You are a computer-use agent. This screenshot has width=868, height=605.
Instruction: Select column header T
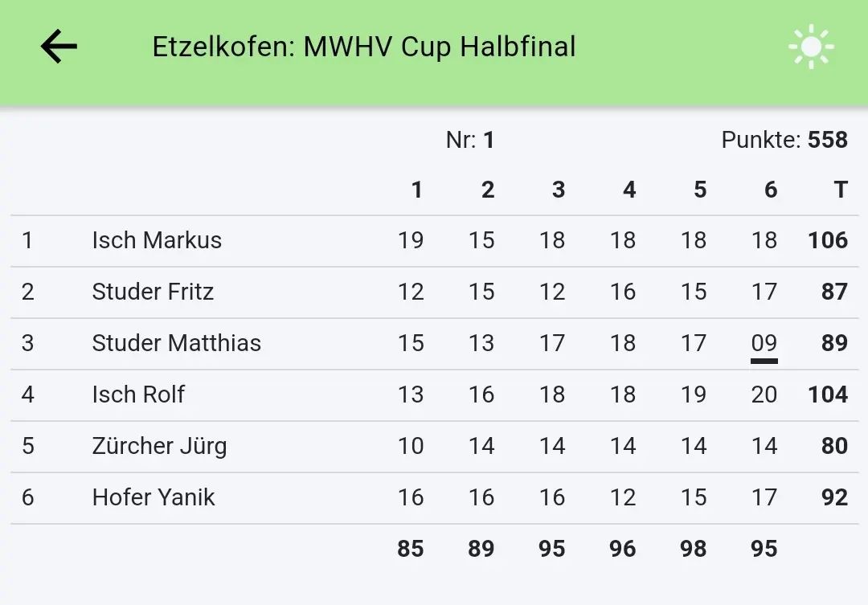(x=840, y=190)
